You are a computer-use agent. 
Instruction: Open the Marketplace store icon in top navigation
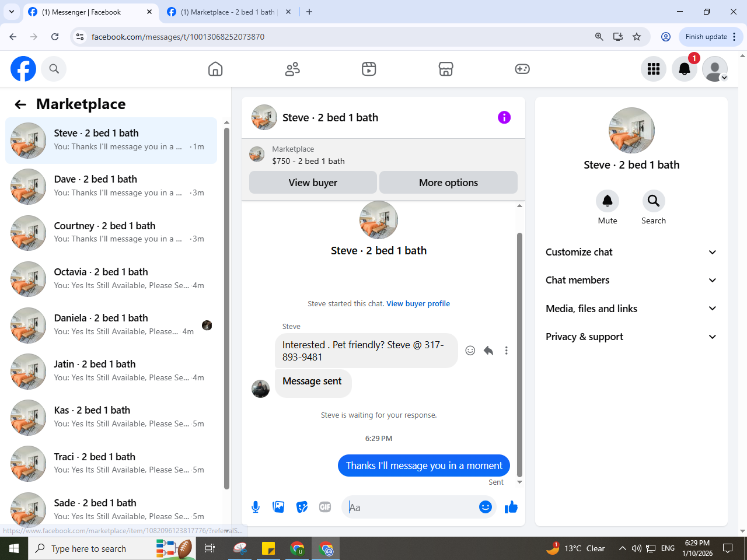point(446,69)
